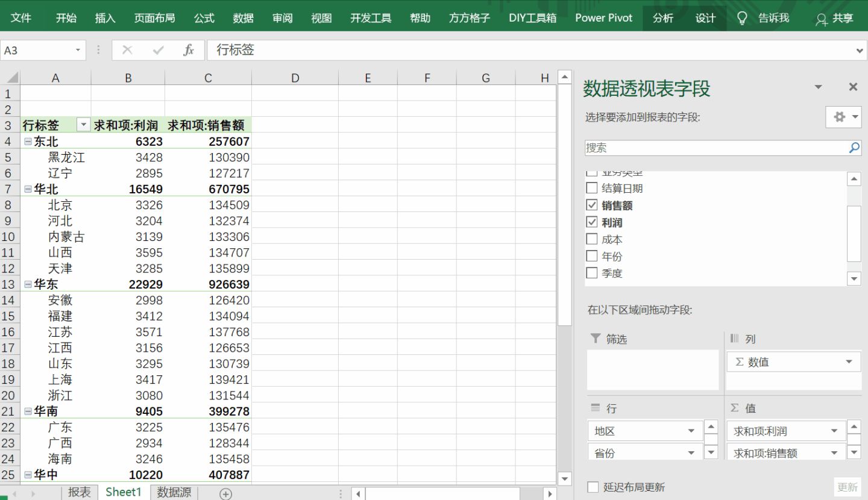Image resolution: width=868 pixels, height=500 pixels.
Task: Open the 公式 ribbon tab
Action: point(204,17)
